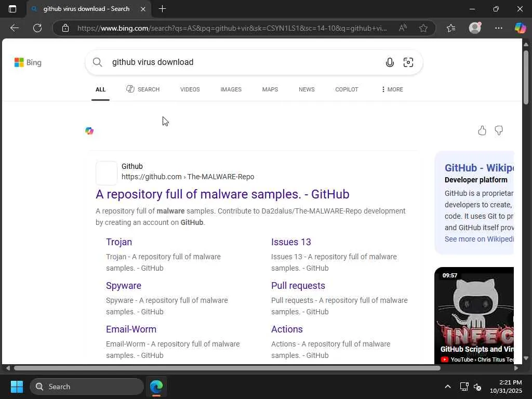The width and height of the screenshot is (532, 399).
Task: Click the Copilot logo above results
Action: [89, 131]
